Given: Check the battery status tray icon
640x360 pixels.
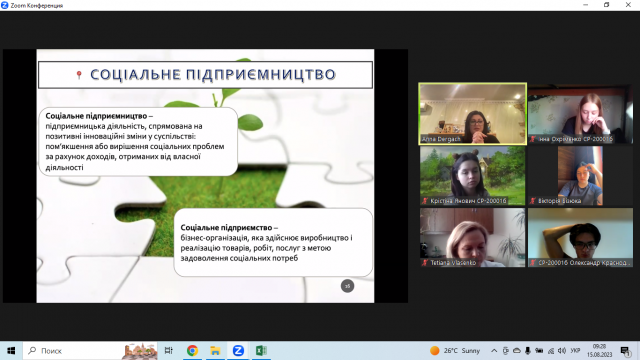Looking at the screenshot, I should pyautogui.click(x=539, y=351).
